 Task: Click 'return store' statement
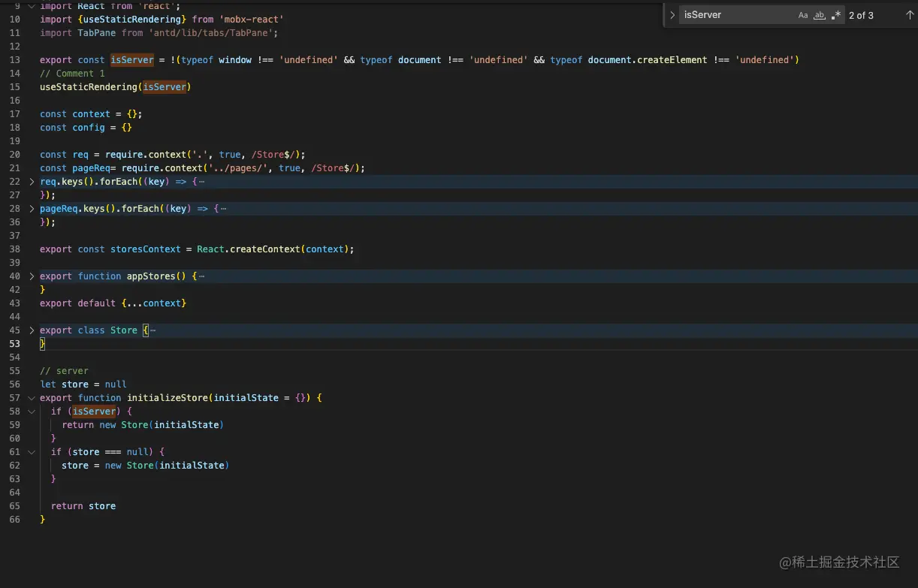83,506
